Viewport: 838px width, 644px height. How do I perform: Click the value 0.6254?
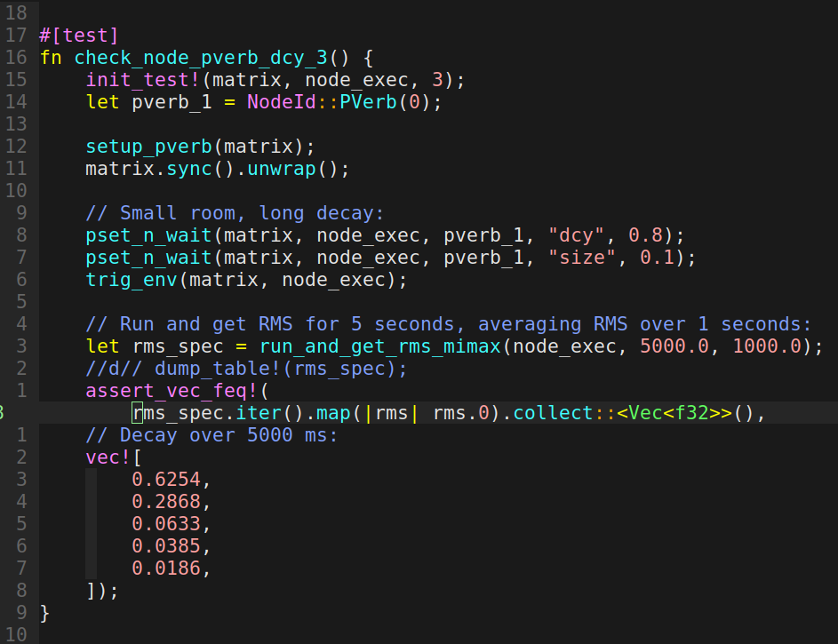(x=165, y=480)
